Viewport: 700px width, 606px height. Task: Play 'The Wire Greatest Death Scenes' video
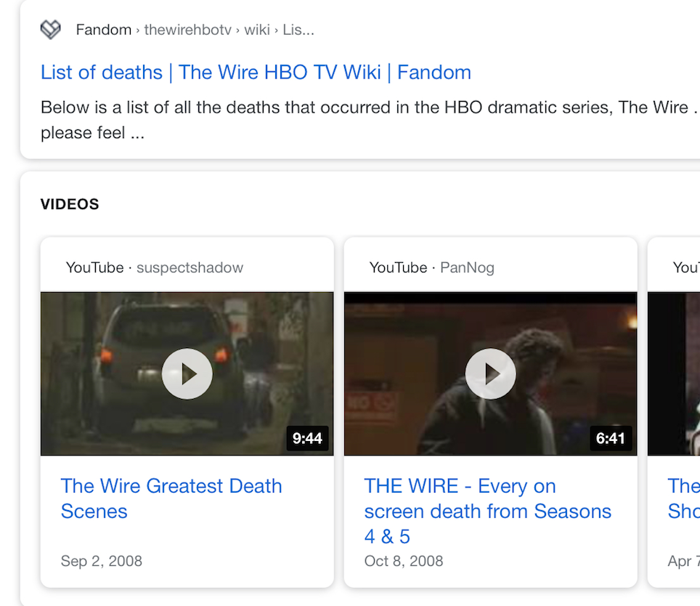pyautogui.click(x=187, y=374)
